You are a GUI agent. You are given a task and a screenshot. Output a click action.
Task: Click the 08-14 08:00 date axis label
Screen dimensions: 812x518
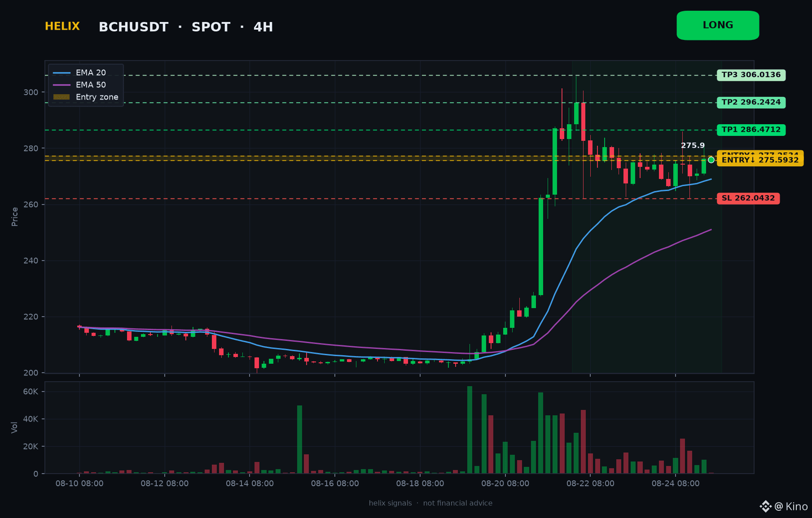click(x=250, y=483)
